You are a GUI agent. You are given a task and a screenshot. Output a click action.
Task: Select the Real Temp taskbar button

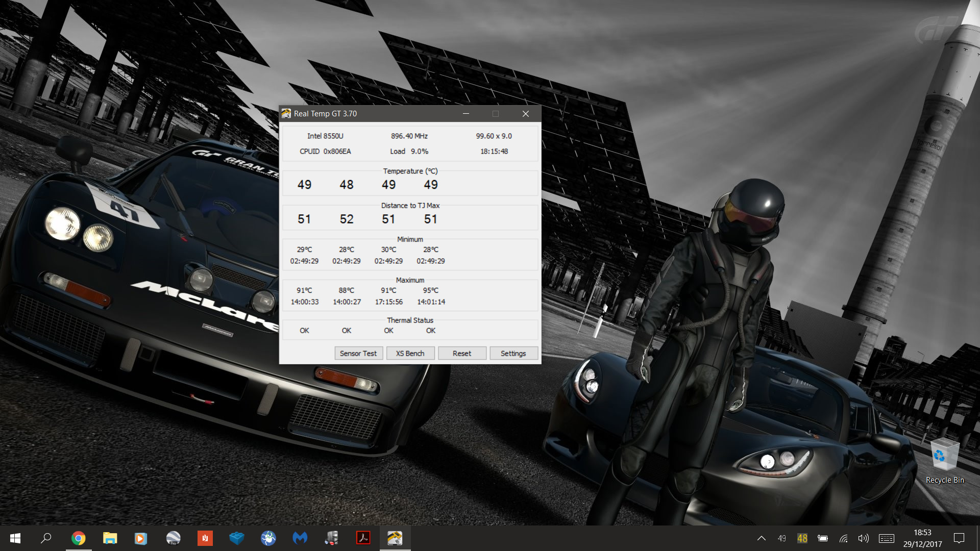coord(395,538)
